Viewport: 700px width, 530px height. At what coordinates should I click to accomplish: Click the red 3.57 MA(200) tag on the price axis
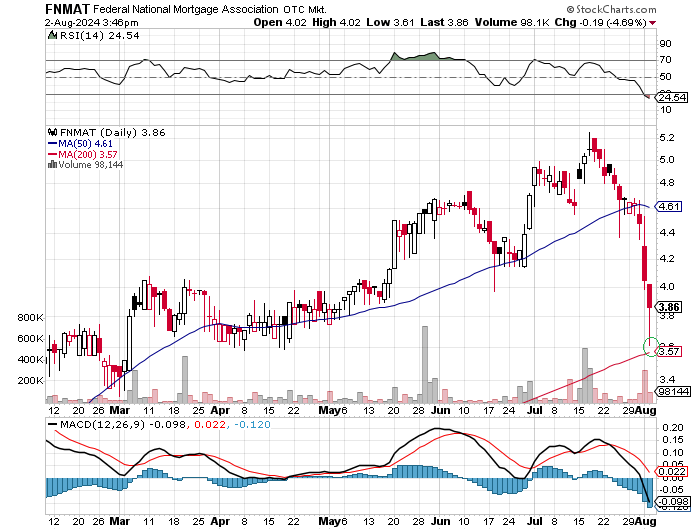[669, 352]
